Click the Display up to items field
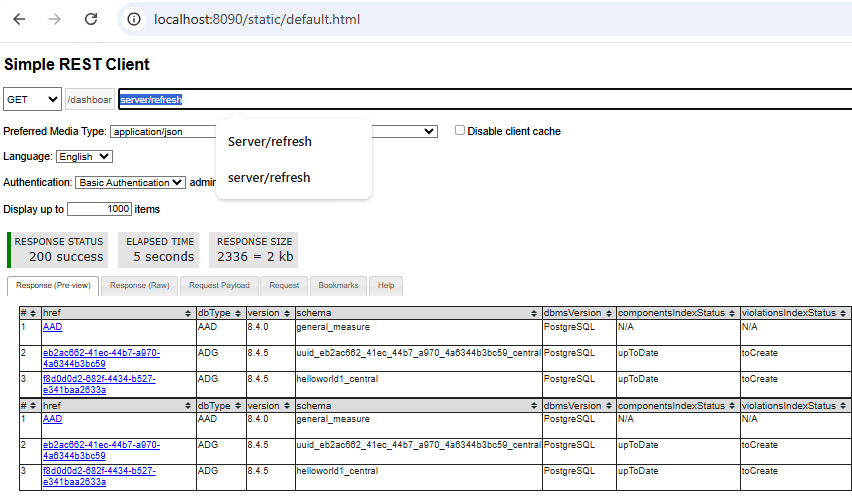 coord(99,209)
